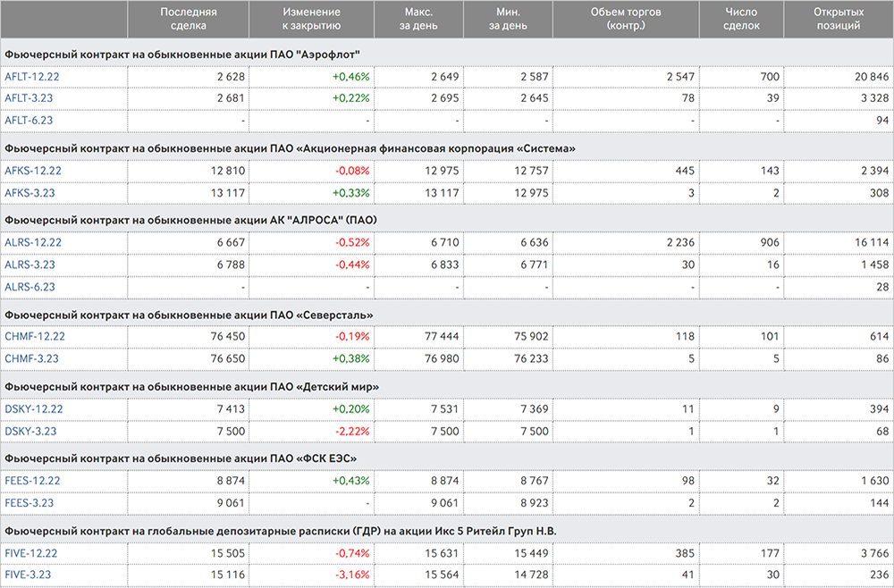Open the ALRS-6.23 contract link
Screen dimensions: 894x588
click(x=30, y=287)
